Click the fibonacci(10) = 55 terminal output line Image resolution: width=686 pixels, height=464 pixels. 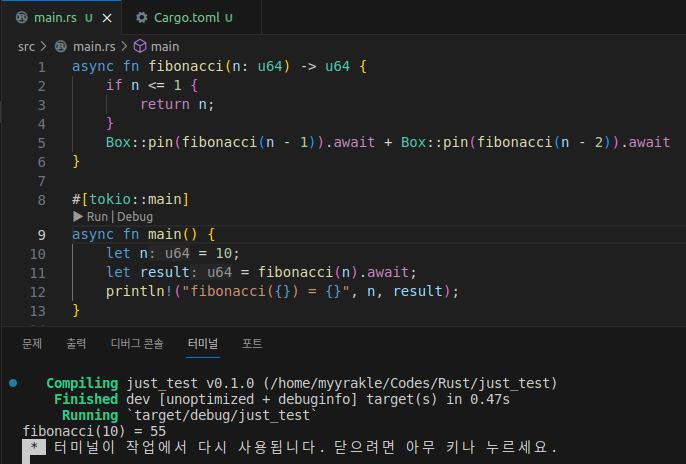click(x=80, y=430)
